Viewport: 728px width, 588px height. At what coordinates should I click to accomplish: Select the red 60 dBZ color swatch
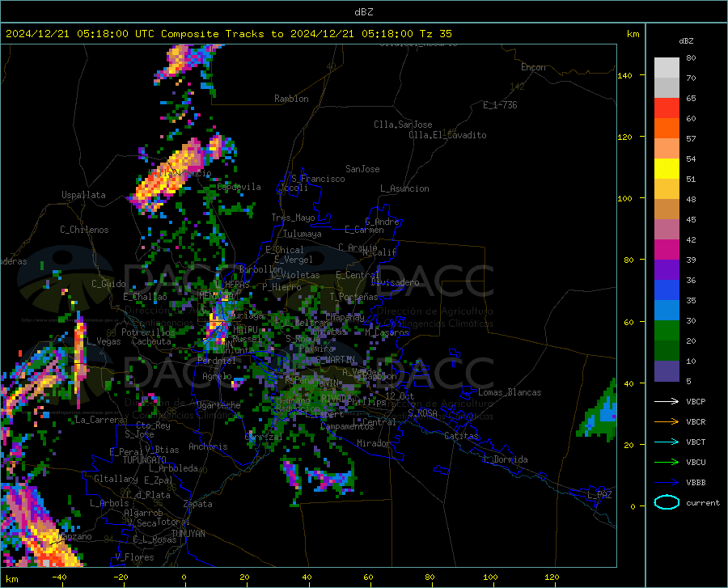pos(667,108)
